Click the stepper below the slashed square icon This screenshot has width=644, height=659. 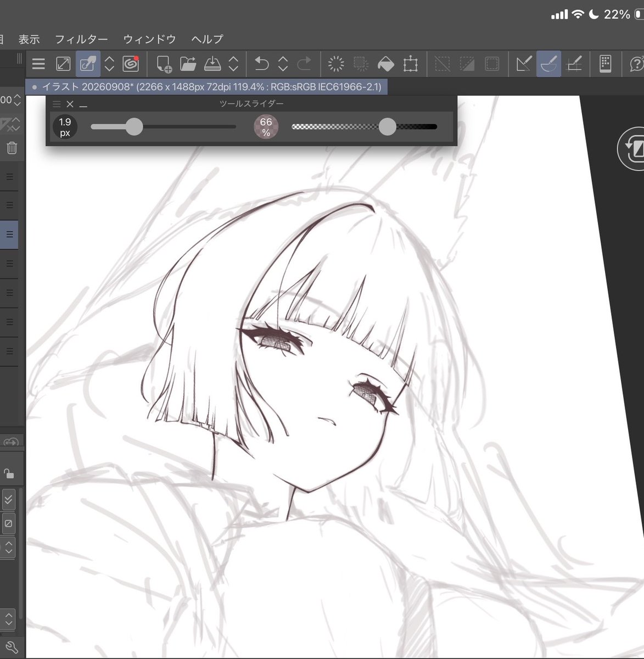click(8, 548)
